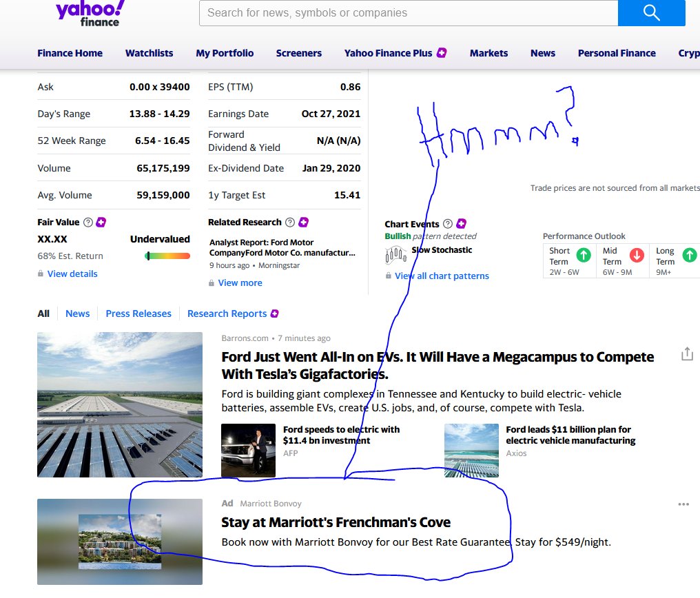Open the Ford speeds to electric with $11.4 bn story

point(342,435)
